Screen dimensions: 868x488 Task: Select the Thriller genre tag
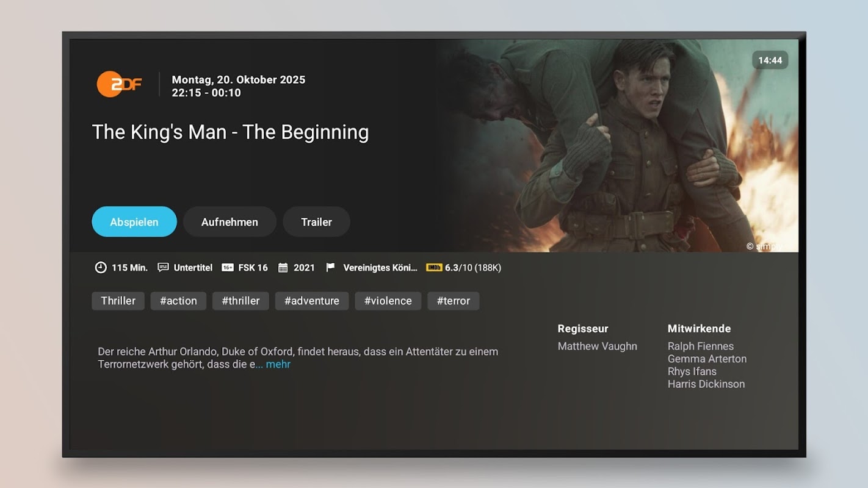(118, 301)
